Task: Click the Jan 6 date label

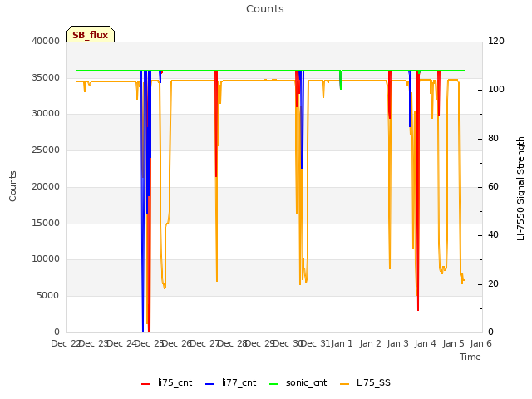Action: pos(481,343)
